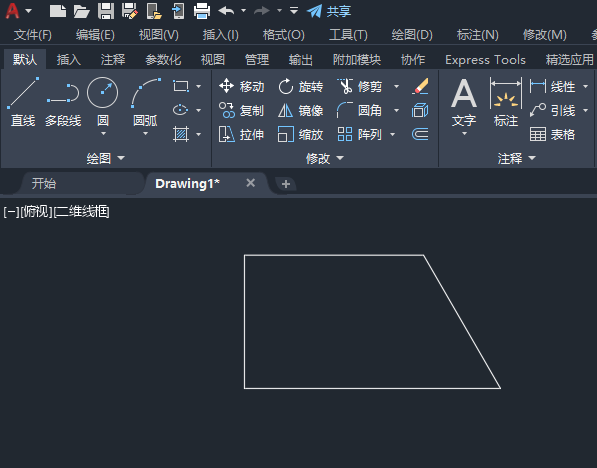Screen dimensions: 597x468
Task: Open the Trim (修剪) dropdown arrow
Action: coord(396,86)
